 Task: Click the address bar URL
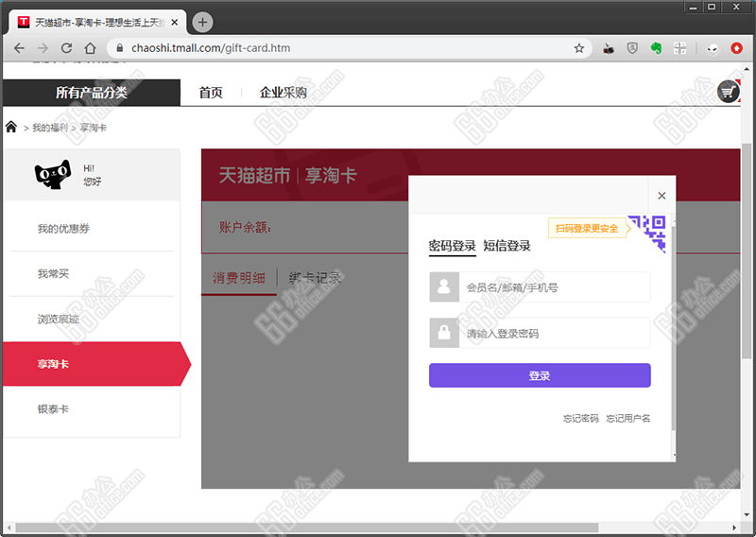[211, 48]
